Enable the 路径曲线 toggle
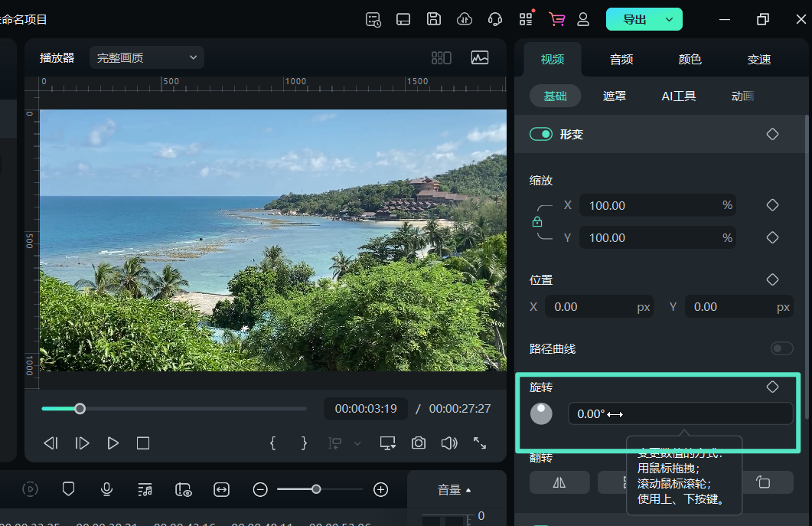Screen dimensions: 812x526 point(781,348)
